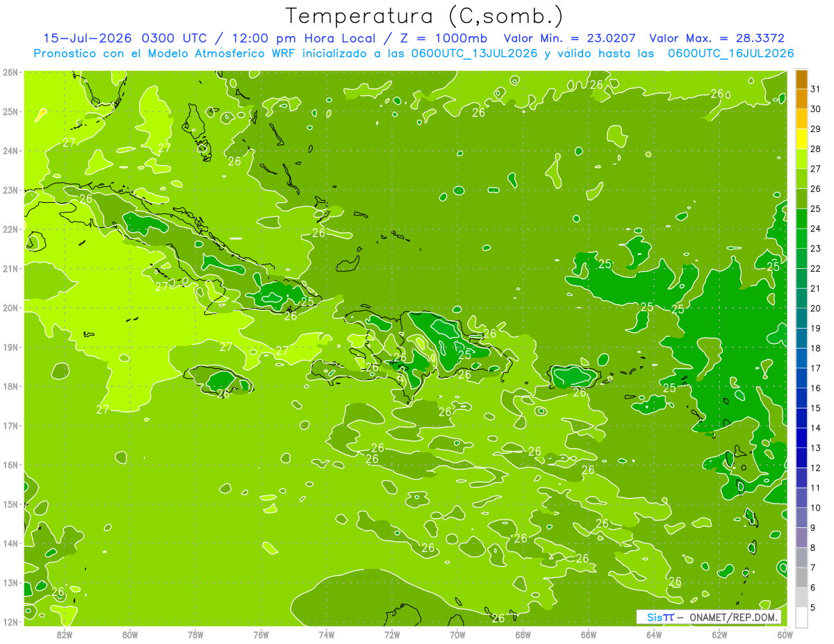This screenshot has height=644, width=834.
Task: Click the latitude label '19N'
Action: click(10, 347)
